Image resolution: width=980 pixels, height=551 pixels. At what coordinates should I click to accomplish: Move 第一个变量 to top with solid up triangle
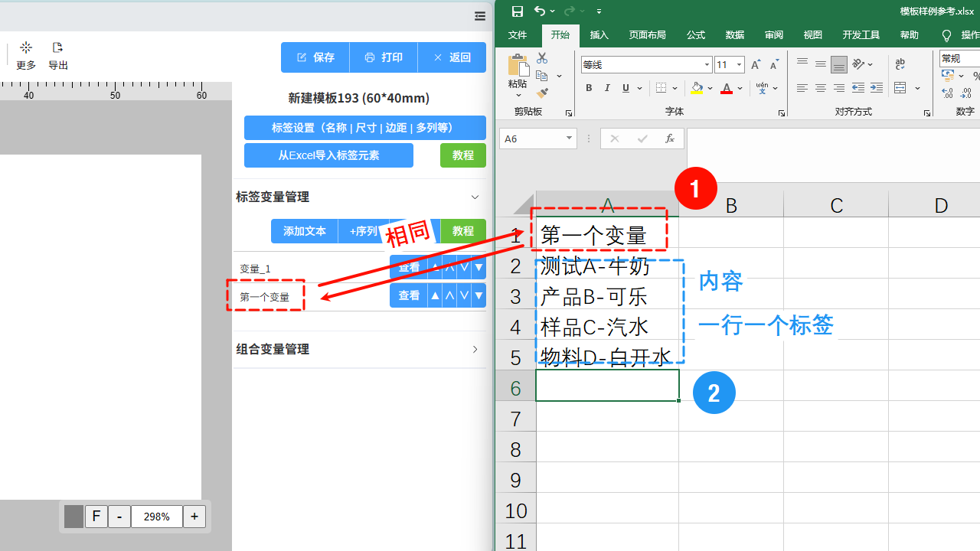tap(435, 295)
